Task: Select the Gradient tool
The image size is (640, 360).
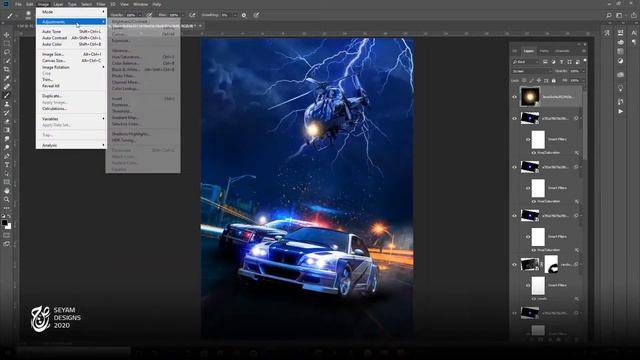Action: (x=7, y=130)
